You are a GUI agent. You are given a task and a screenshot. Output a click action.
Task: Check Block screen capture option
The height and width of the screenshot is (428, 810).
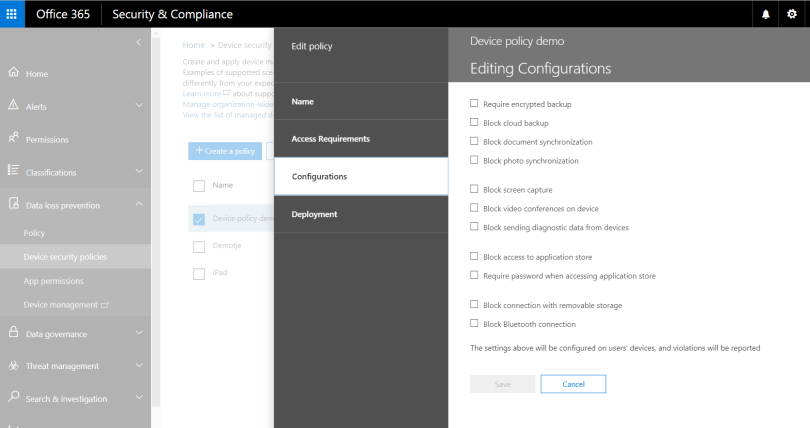474,189
